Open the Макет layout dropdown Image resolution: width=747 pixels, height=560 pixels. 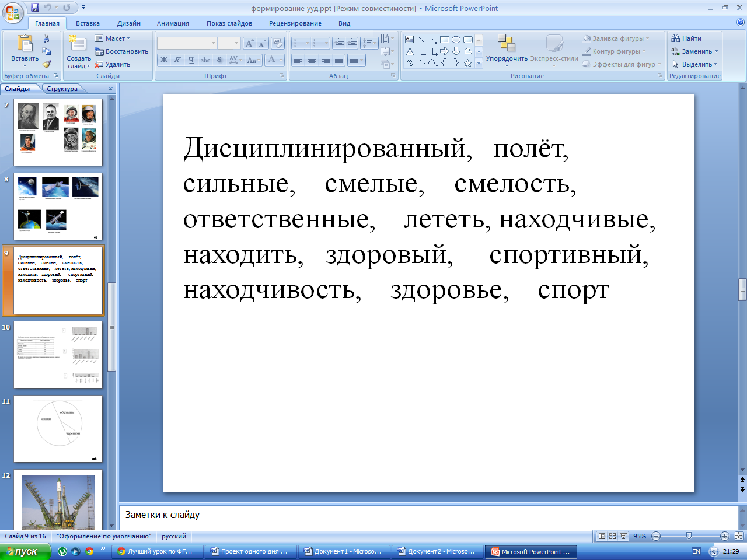pos(113,38)
